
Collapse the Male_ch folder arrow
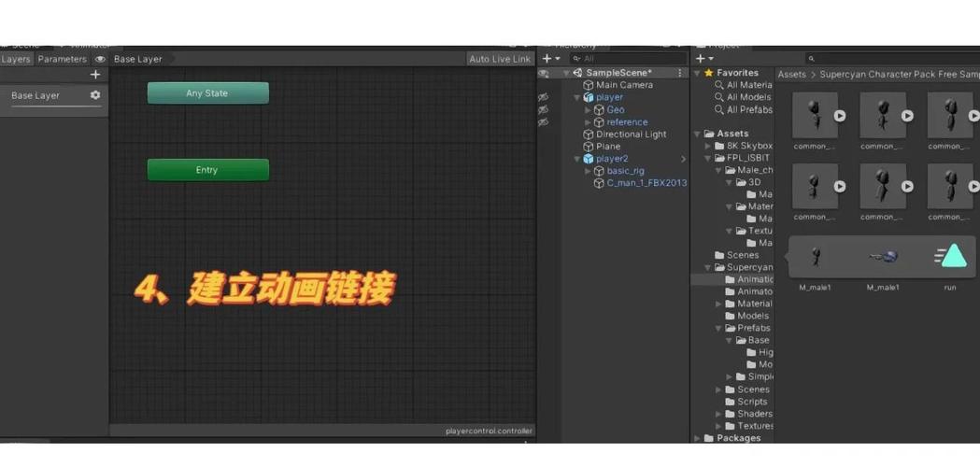[718, 170]
